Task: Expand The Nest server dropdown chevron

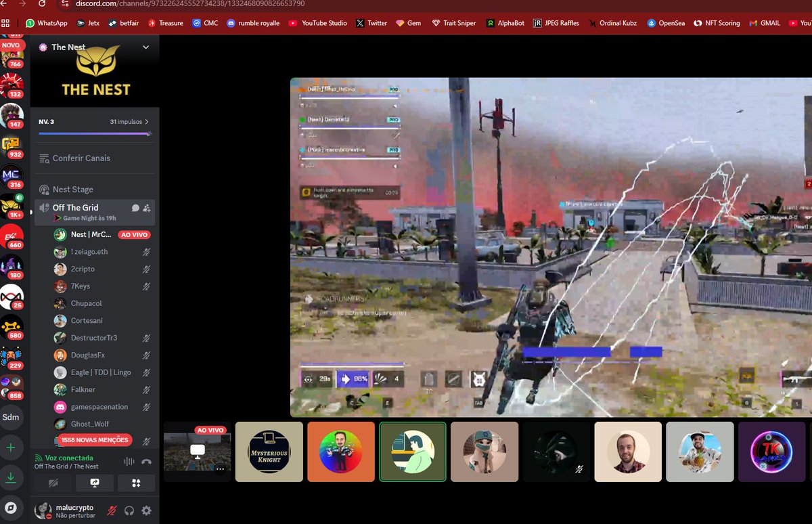Action: pyautogui.click(x=145, y=47)
